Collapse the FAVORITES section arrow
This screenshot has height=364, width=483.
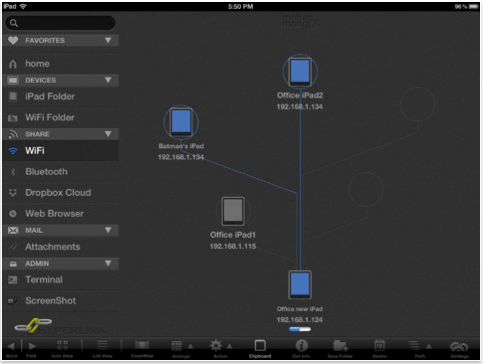tap(108, 40)
